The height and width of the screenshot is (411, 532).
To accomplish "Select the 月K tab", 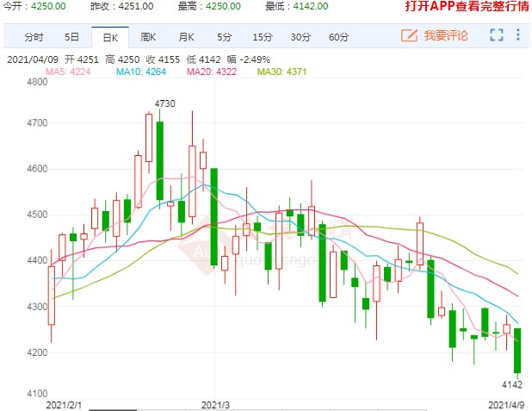I will click(x=186, y=37).
